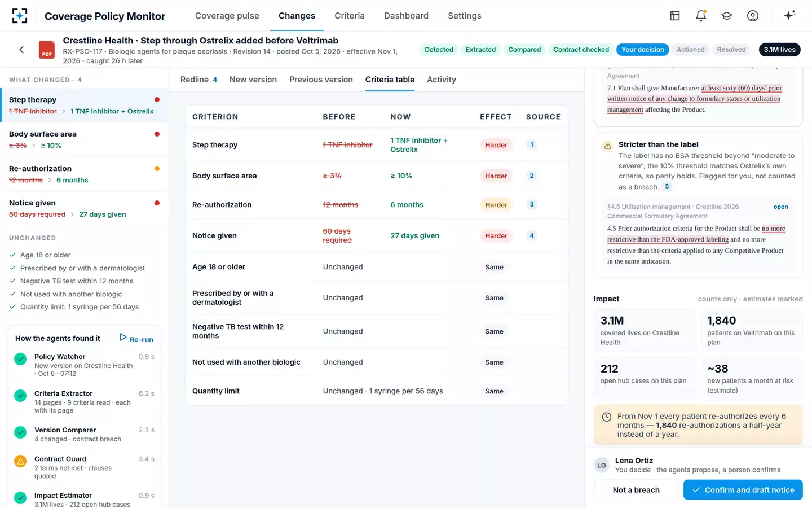Select Notice given change in sidebar list

85,208
